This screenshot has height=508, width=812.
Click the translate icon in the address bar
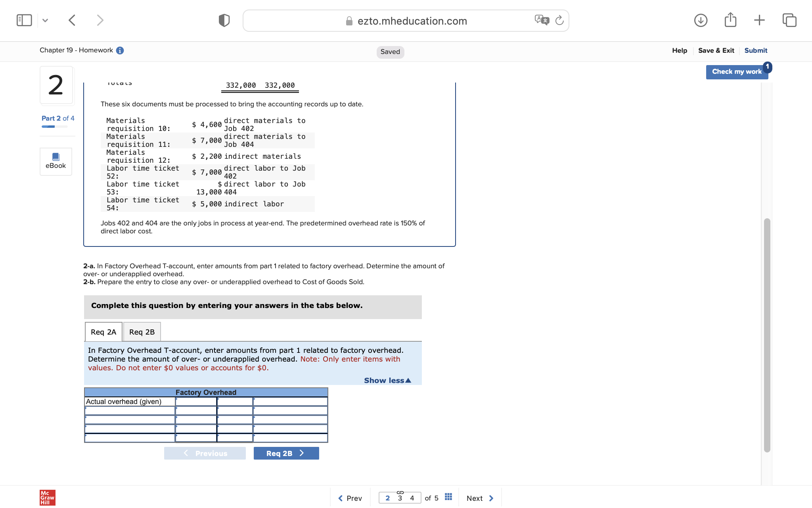[x=542, y=20]
